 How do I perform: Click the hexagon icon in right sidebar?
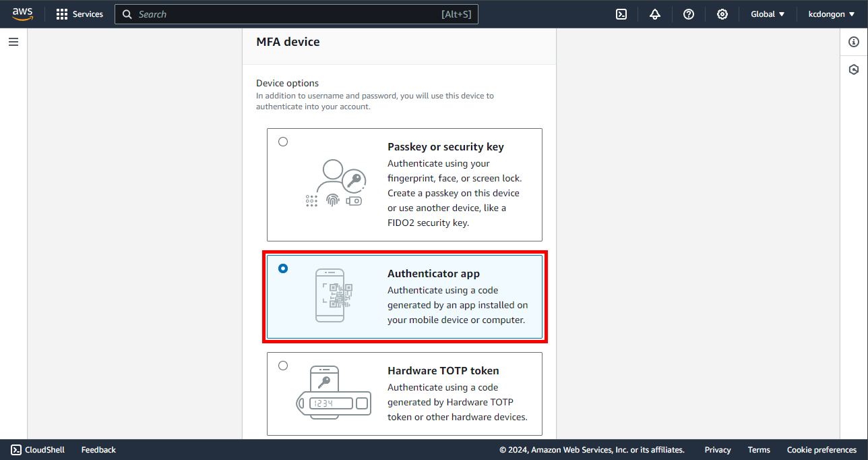854,69
